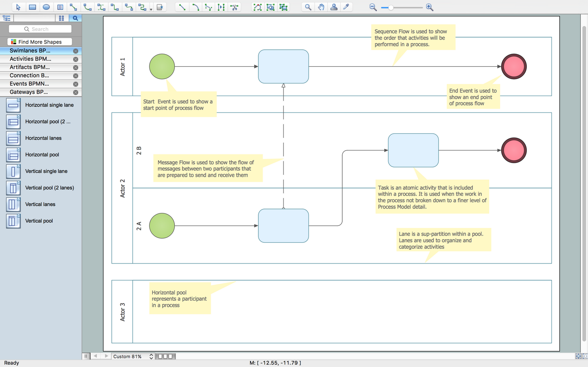Click the ungroup objects tool icon
Viewport: 588px width, 367px height.
283,7
